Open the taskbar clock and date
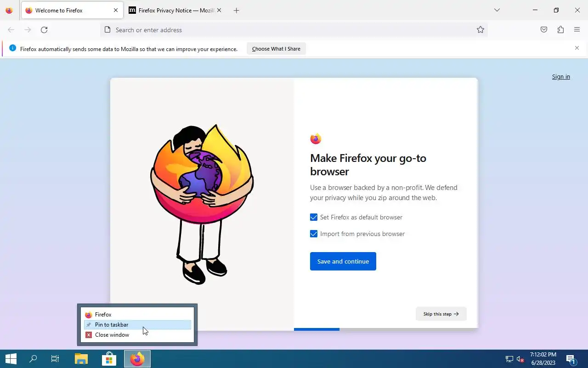Screen dimensions: 588x368 (x=543, y=359)
